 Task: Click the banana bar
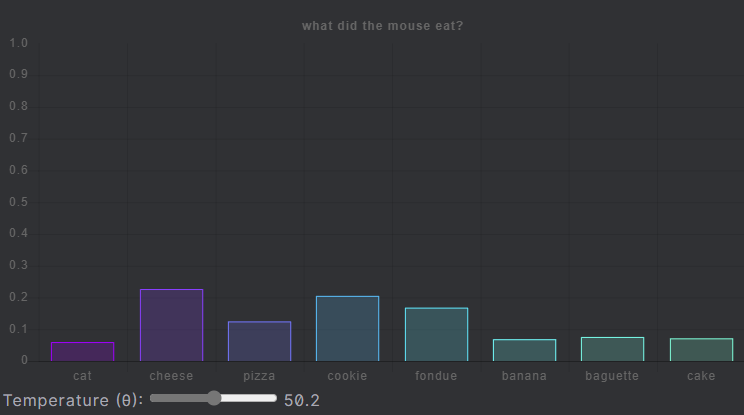(524, 350)
